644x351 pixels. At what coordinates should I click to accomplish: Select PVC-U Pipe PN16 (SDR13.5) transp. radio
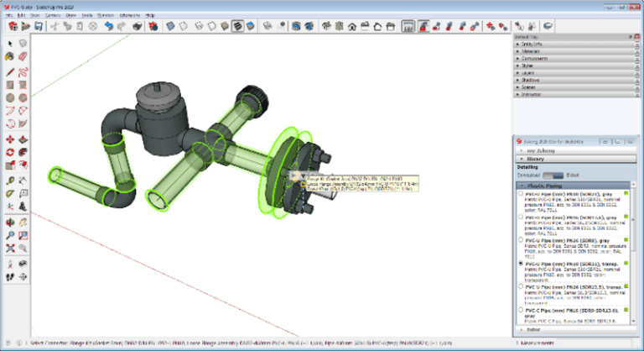[521, 286]
